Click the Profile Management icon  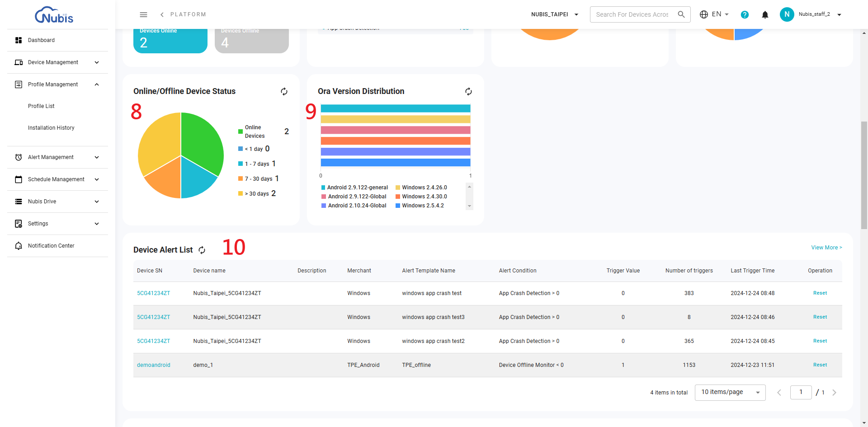coord(19,84)
